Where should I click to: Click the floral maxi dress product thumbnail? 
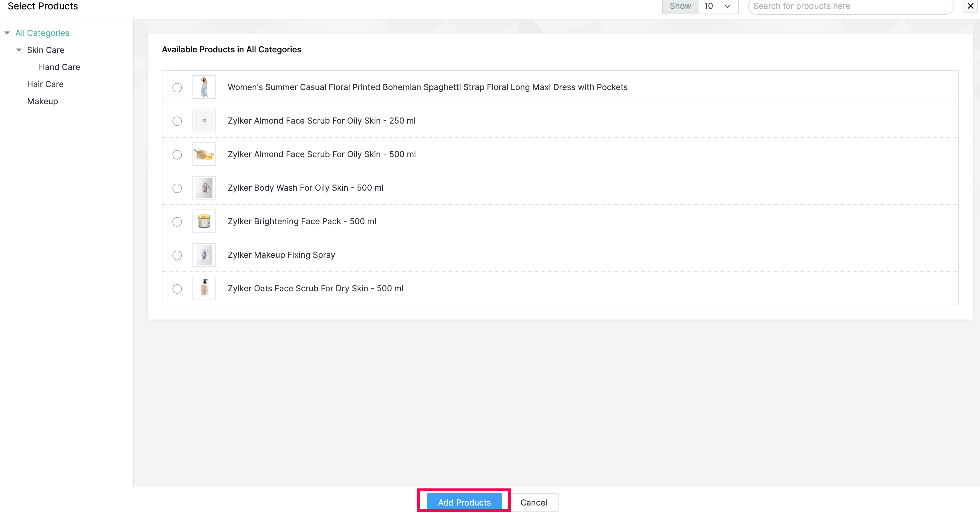coord(204,87)
